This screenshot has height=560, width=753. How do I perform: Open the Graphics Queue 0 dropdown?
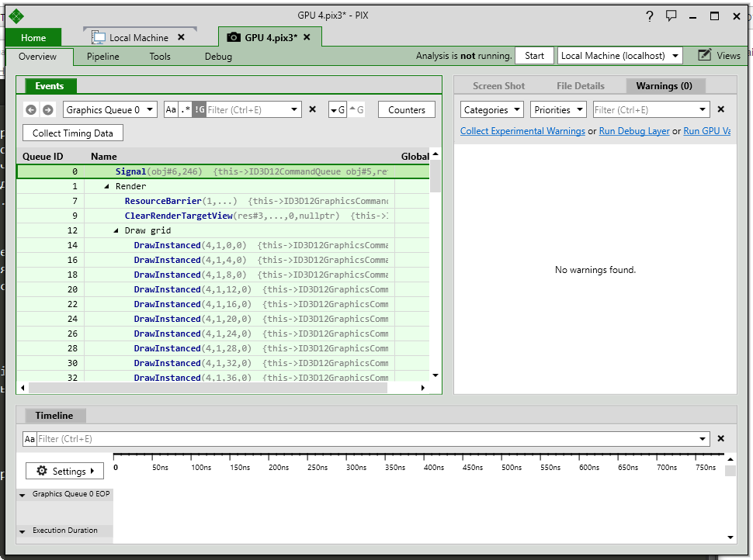[x=110, y=110]
